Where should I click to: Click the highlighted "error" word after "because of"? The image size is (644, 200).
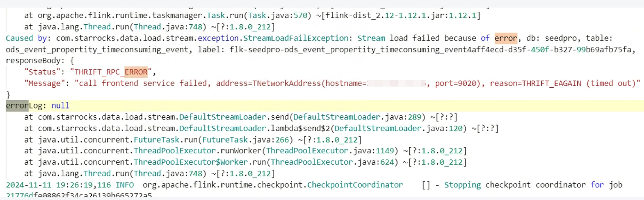(506, 38)
